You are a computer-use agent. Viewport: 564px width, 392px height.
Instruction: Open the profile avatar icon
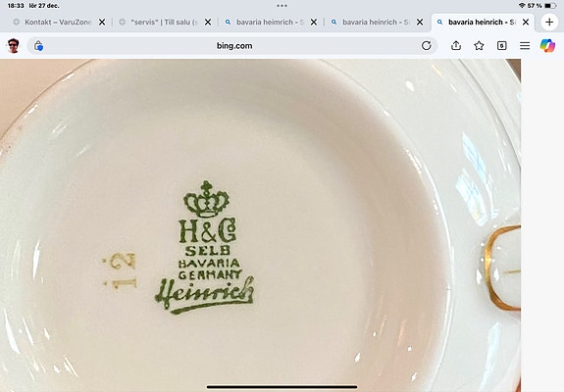click(14, 46)
